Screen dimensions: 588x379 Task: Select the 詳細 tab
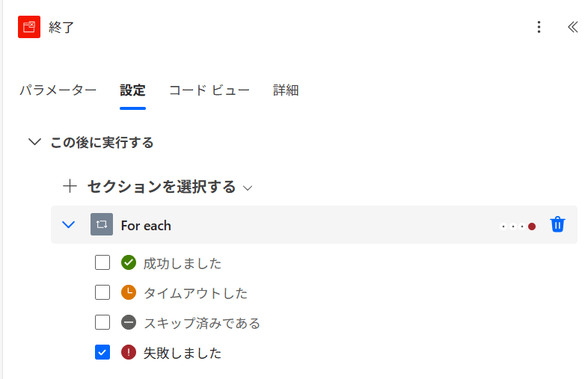286,90
